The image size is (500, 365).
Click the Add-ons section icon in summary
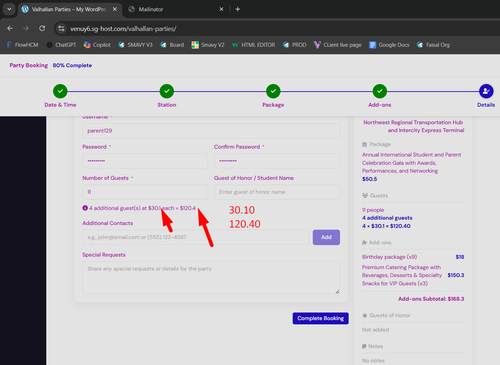tap(365, 242)
